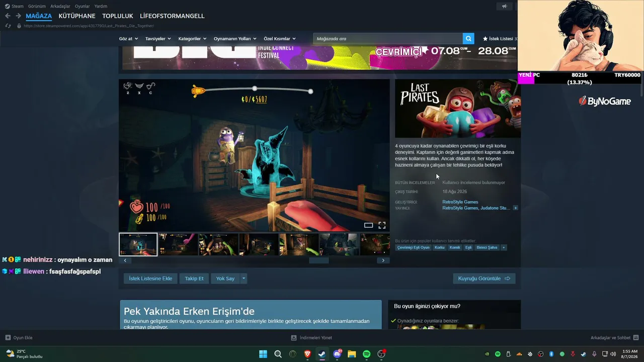Select the second screenshot thumbnail with pink arm

coord(178,244)
